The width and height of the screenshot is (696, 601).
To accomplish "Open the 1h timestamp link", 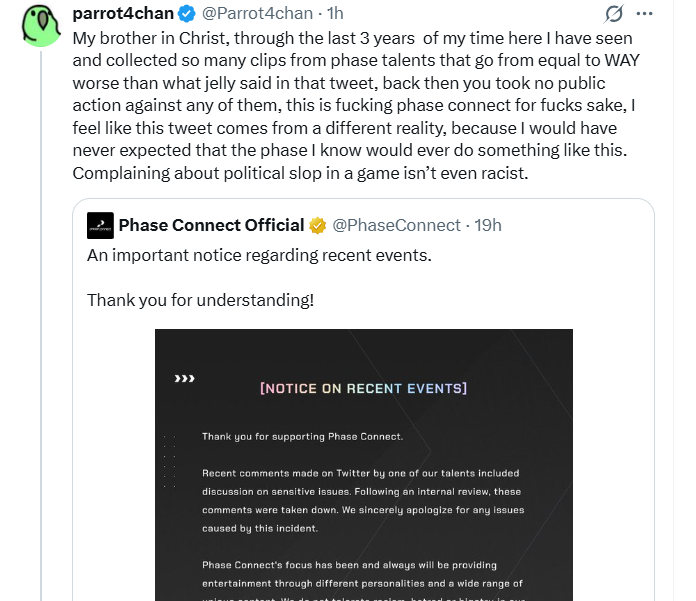I will [x=335, y=14].
